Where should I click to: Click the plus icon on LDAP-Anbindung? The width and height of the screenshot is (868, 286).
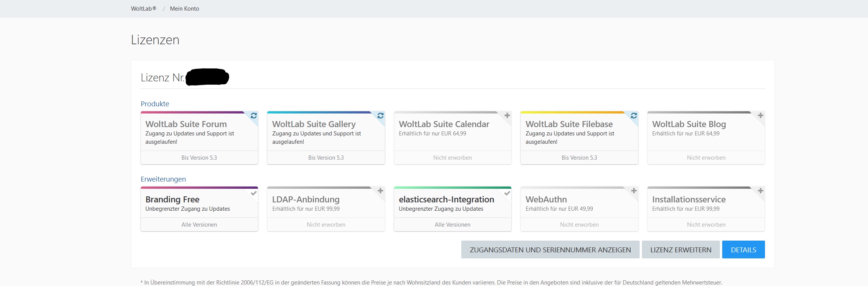click(380, 191)
